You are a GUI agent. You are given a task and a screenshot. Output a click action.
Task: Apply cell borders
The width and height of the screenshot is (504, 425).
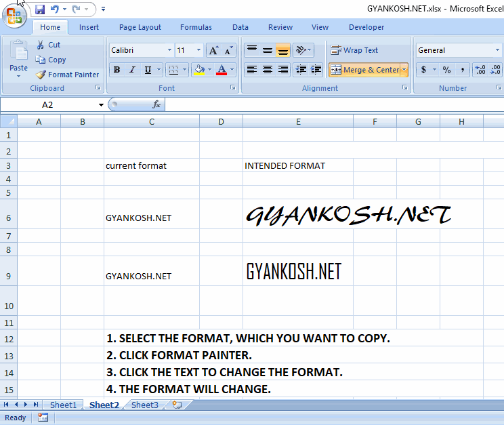point(173,70)
